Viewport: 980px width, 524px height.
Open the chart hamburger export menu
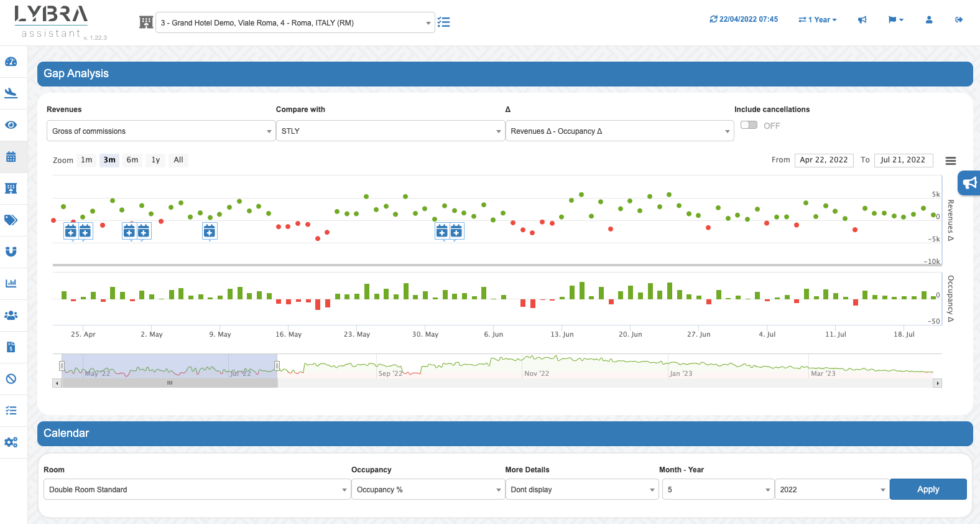click(x=950, y=161)
